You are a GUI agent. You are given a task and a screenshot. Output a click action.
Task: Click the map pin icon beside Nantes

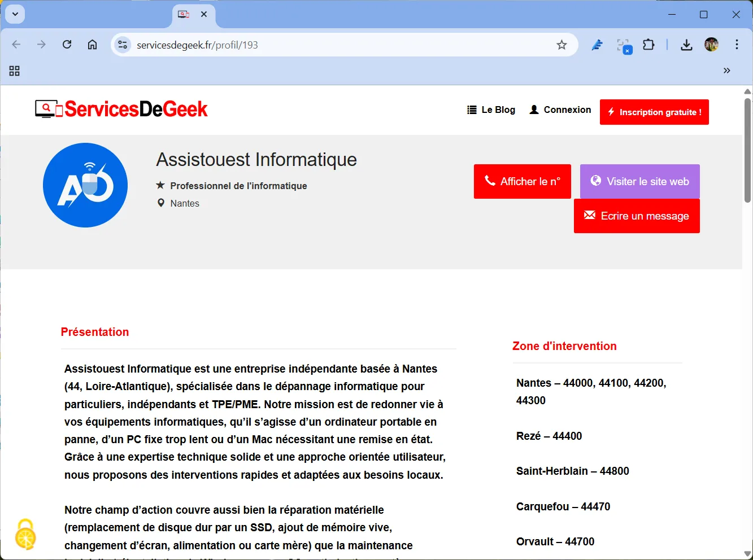point(161,203)
